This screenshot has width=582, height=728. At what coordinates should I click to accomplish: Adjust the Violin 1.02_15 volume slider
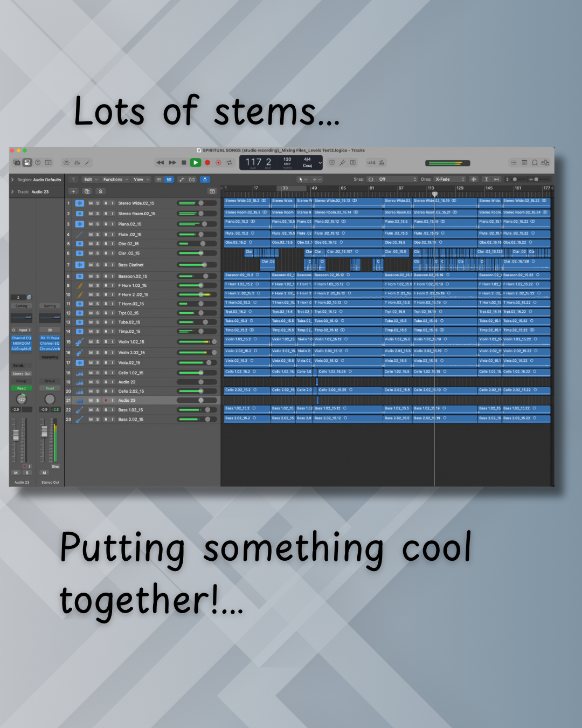[x=197, y=342]
